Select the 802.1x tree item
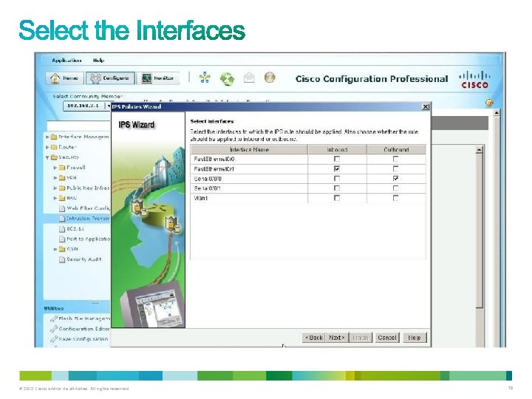532x399 pixels. click(x=72, y=228)
